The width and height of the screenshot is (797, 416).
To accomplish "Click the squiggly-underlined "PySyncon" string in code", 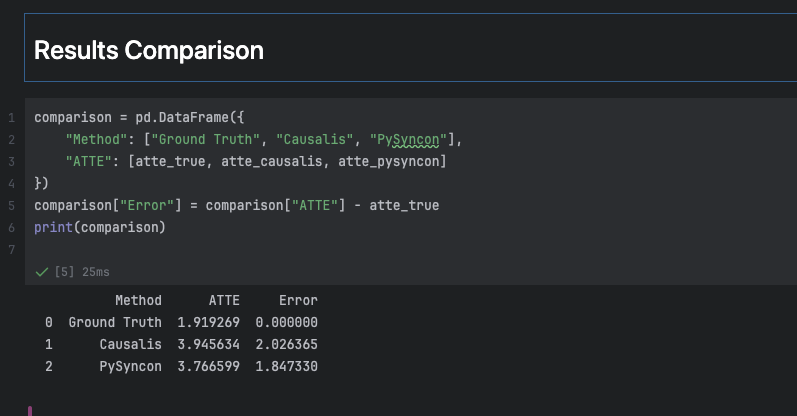I will pyautogui.click(x=409, y=139).
